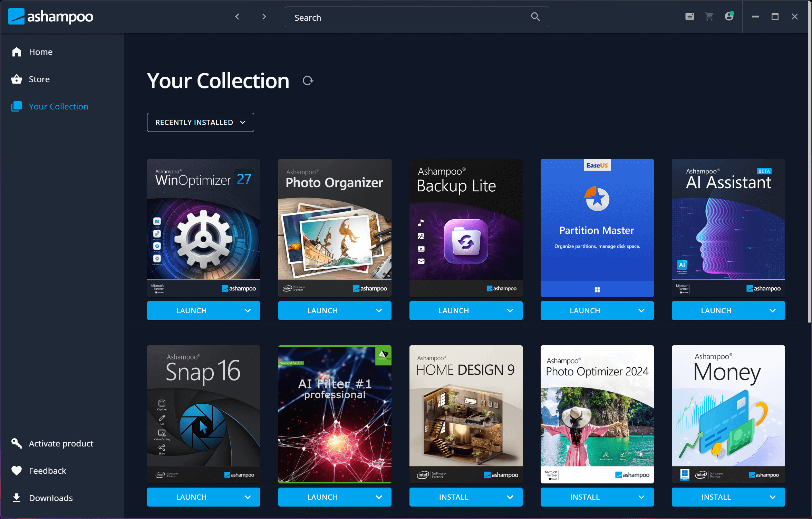Click the Your Collection sidebar icon

point(17,106)
